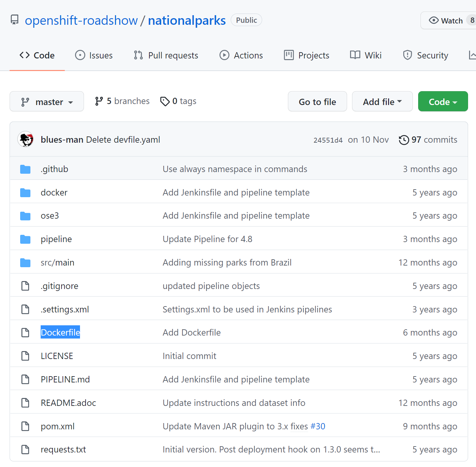The height and width of the screenshot is (467, 476).
Task: Open the green Code dropdown
Action: coord(443,101)
